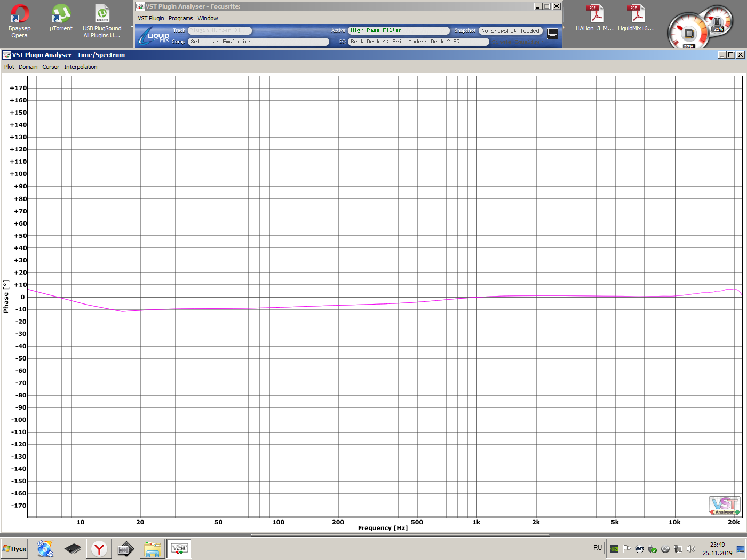Click the 20k frequency axis label

734,522
